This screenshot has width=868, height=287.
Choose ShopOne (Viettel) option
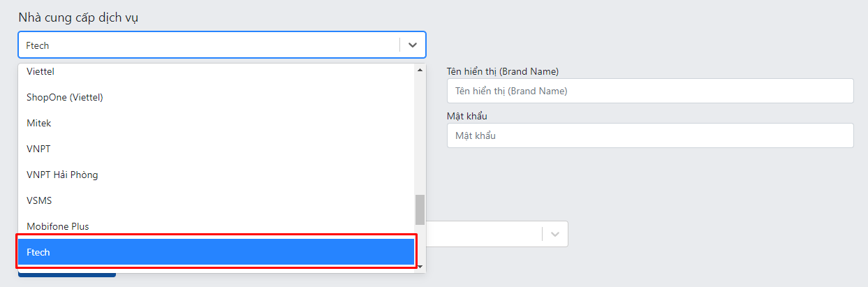tap(216, 97)
